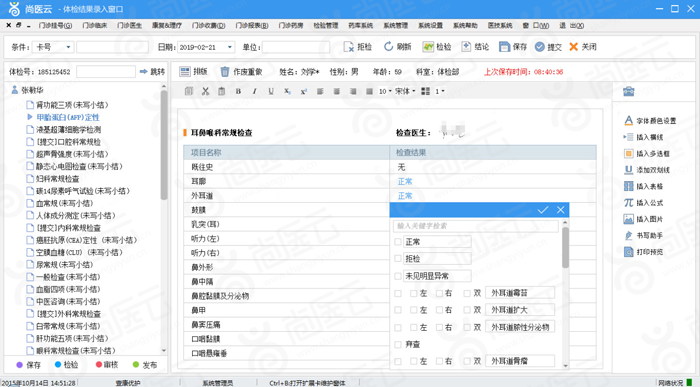700x387 pixels.
Task: Click the bottom 审核 button
Action: (107, 365)
